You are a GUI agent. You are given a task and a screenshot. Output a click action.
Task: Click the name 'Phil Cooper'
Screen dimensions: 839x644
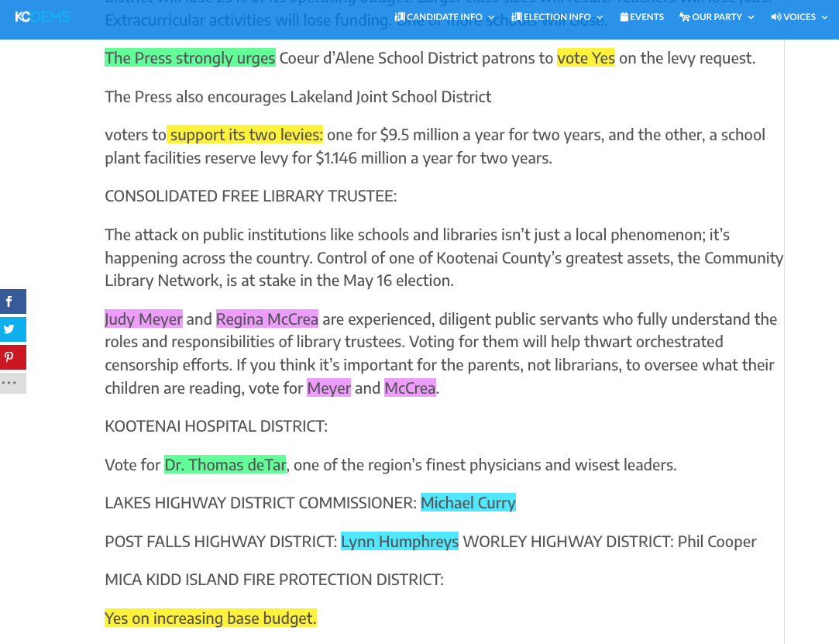click(717, 541)
